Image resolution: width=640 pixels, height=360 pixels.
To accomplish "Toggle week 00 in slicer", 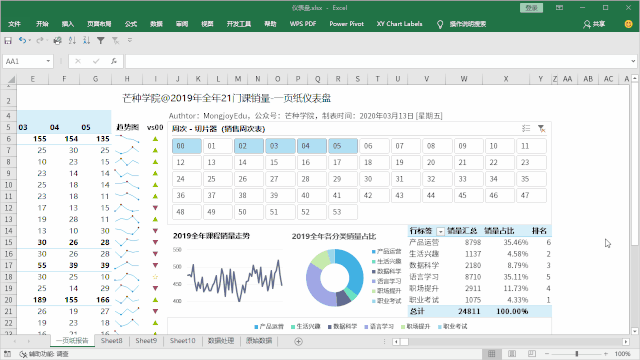I will (x=187, y=146).
